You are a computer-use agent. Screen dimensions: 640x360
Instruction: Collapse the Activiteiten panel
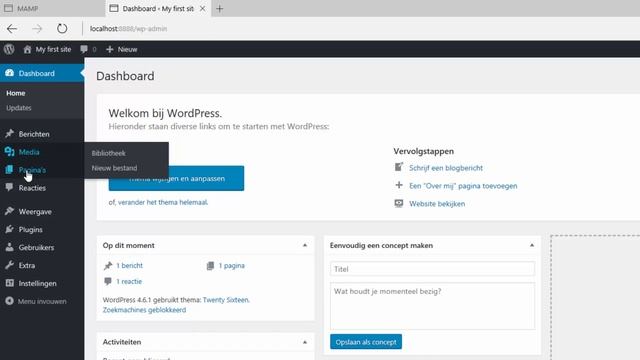pos(305,342)
